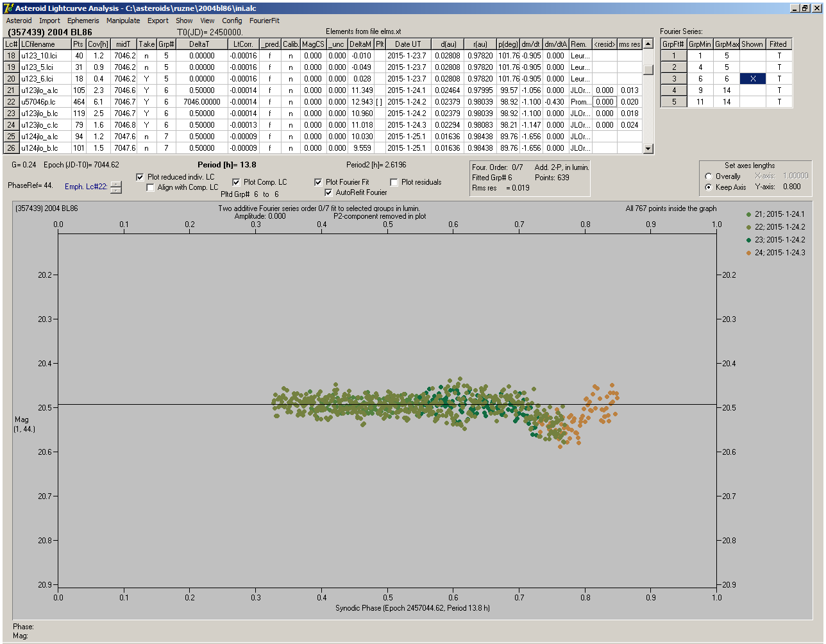Select row 22 header in lightcurve table
The height and width of the screenshot is (644, 826).
click(x=11, y=102)
